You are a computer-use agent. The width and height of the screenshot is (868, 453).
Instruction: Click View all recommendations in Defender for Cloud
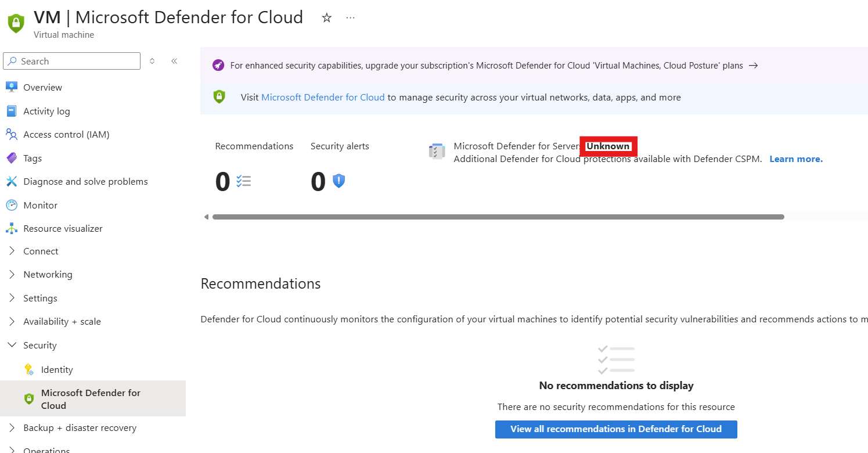[616, 429]
